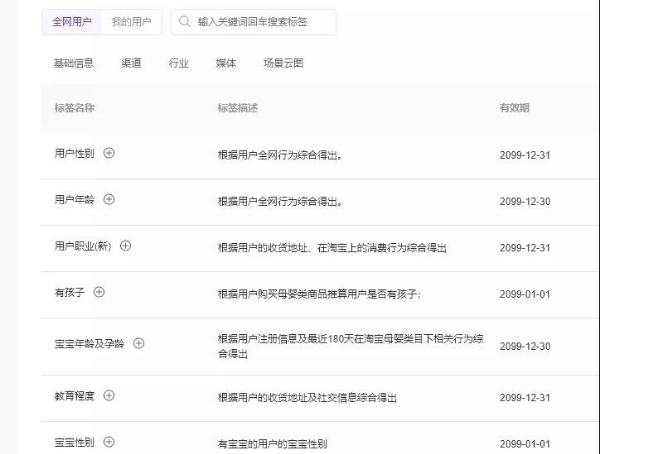Click the 用户年龄 row description text
Viewport: 648px width, 454px height.
(x=280, y=202)
